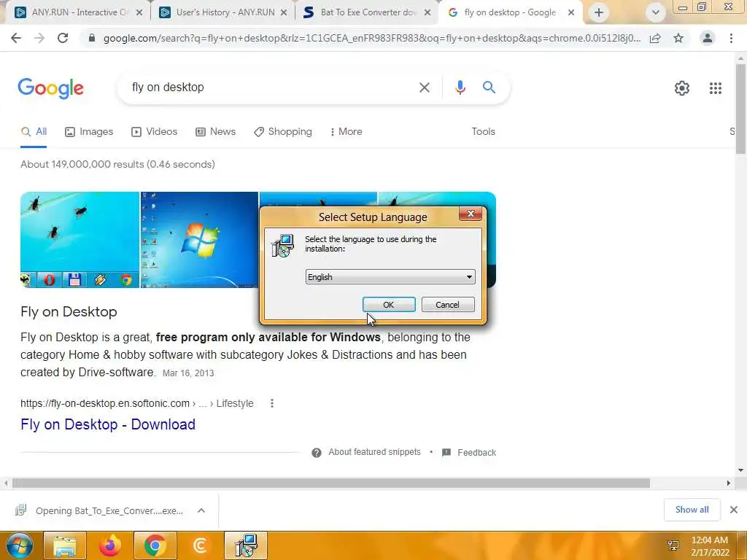This screenshot has width=747, height=560.
Task: Click the Fly on Desktop snippet heading
Action: tap(69, 312)
